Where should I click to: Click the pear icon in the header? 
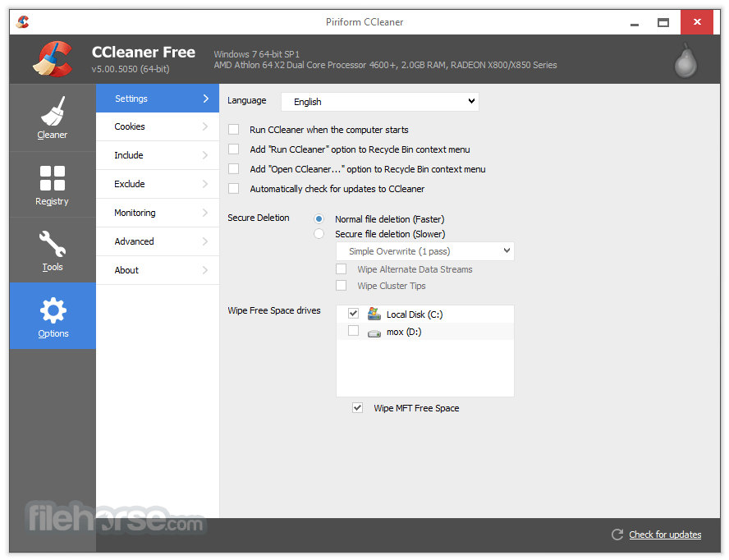(685, 61)
